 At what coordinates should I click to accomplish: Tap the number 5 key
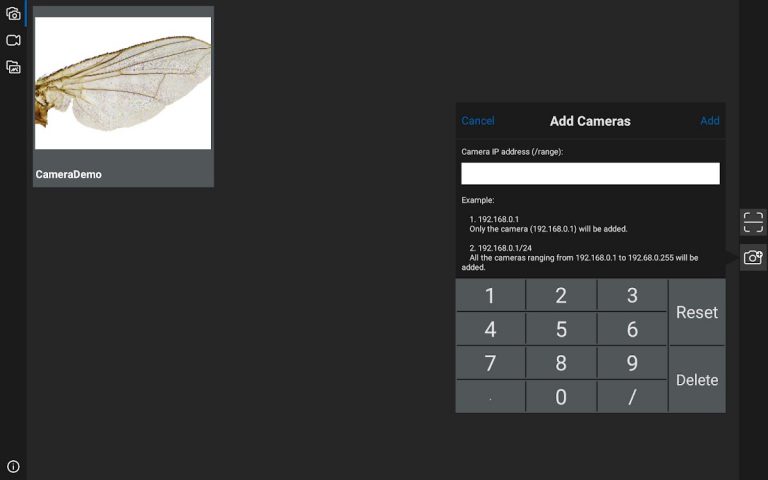tap(561, 329)
